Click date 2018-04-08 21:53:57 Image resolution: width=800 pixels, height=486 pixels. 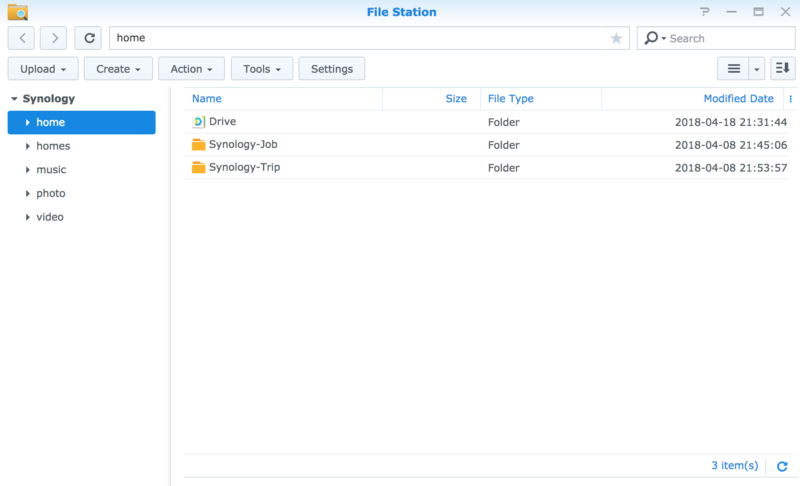tap(731, 168)
